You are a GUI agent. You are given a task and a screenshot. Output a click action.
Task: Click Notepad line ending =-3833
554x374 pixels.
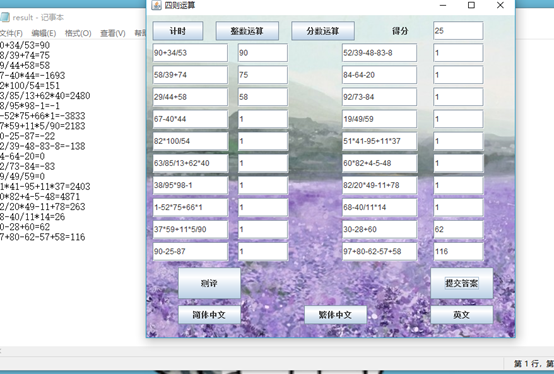(42, 116)
